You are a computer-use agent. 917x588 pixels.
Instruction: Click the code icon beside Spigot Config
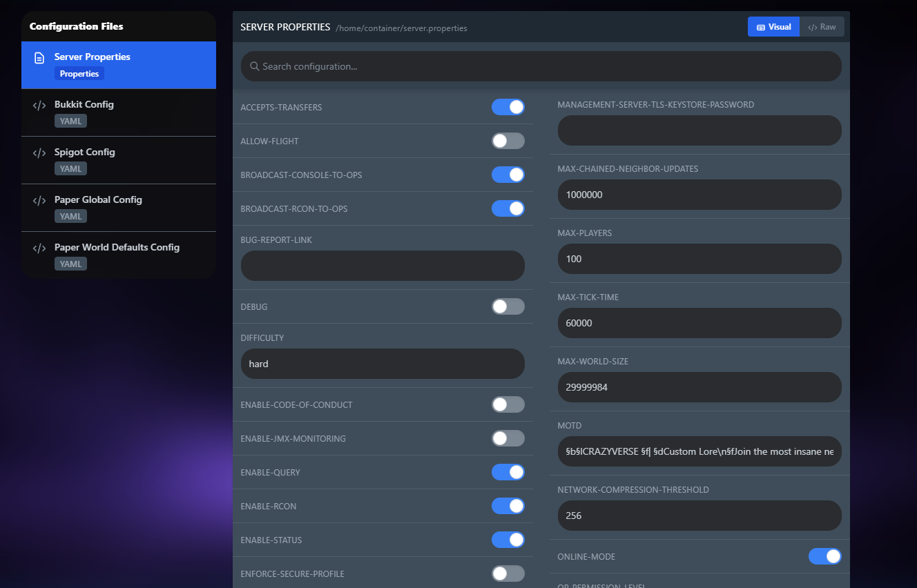pos(39,152)
